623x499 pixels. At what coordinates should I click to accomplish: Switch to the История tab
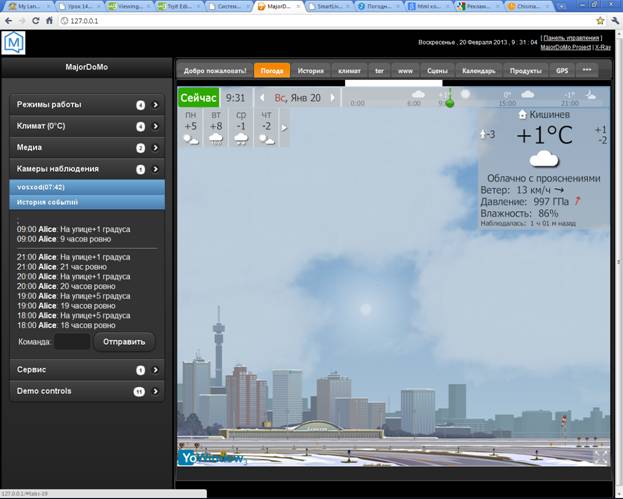coord(310,71)
